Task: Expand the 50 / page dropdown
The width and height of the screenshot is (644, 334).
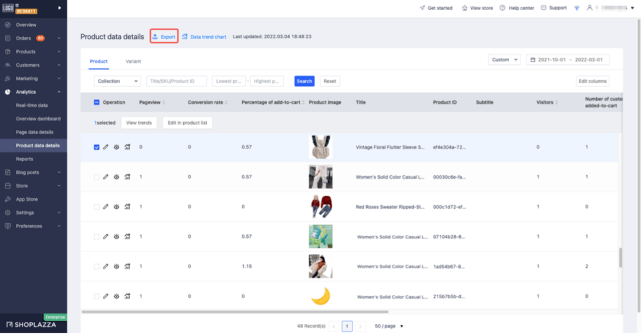Action: pos(389,326)
